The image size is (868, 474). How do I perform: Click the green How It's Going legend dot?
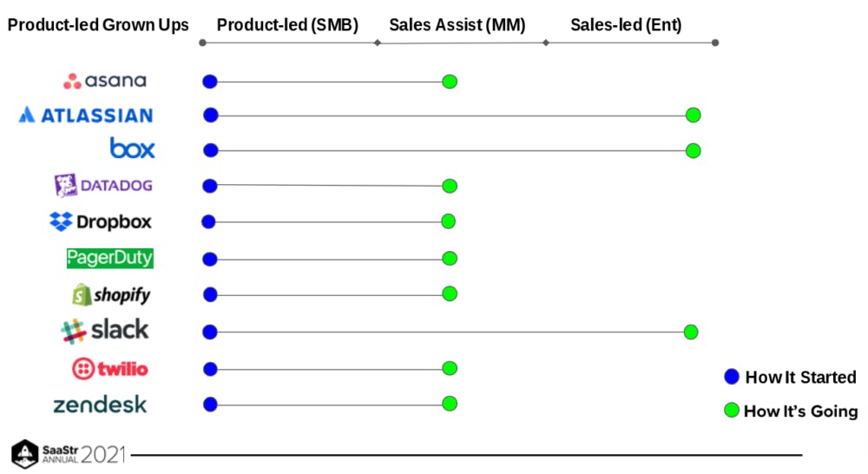click(x=731, y=411)
